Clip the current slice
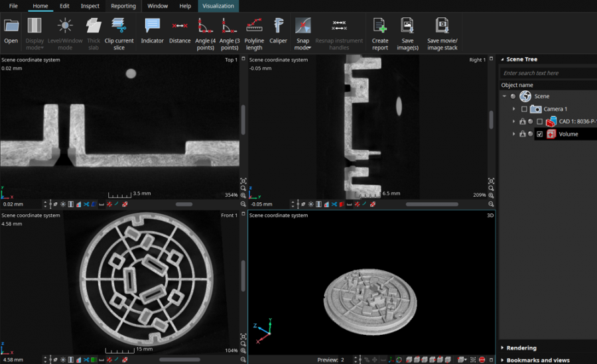Image resolution: width=597 pixels, height=364 pixels. click(x=119, y=34)
